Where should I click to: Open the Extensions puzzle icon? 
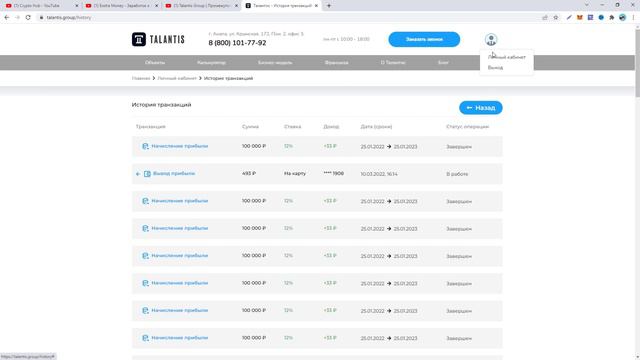pos(611,18)
